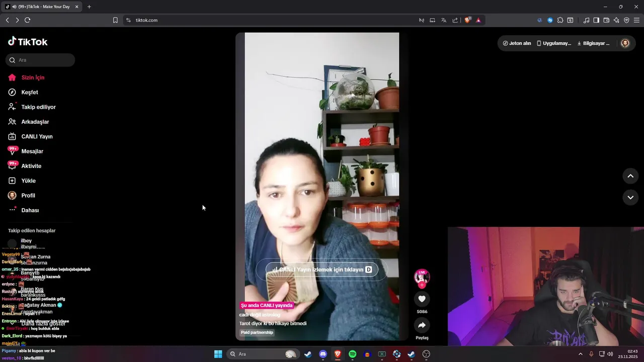Click the browser forward arrow
Viewport: 644px width, 362px height.
coord(17,20)
